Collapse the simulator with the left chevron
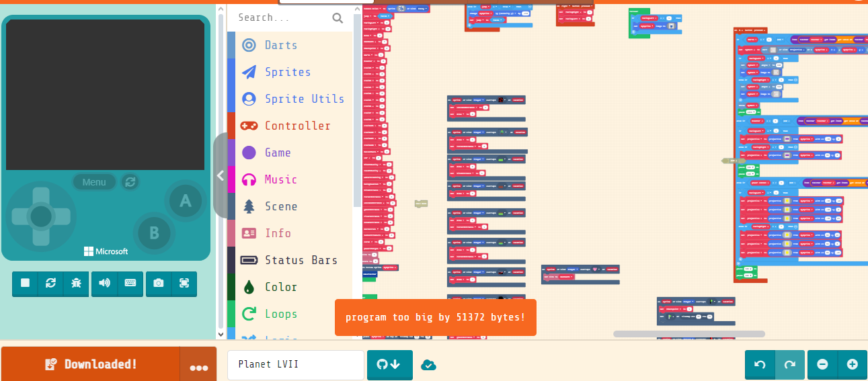The height and width of the screenshot is (381, 868). coord(220,175)
